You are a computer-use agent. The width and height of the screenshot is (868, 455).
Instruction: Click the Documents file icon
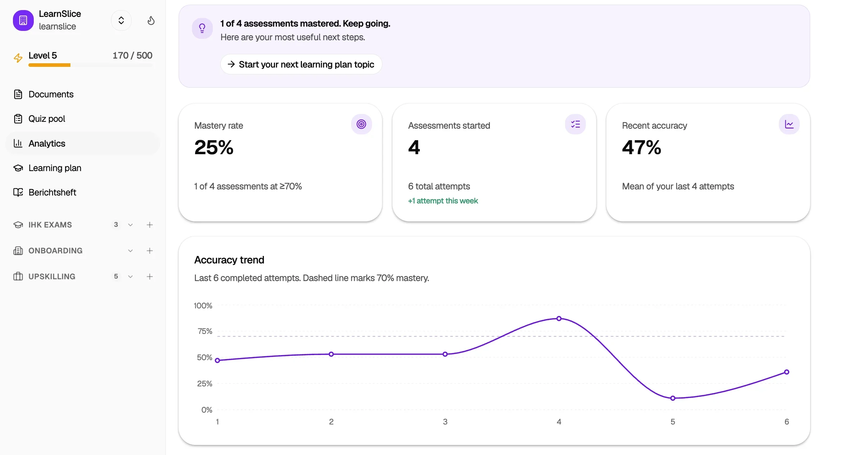(18, 94)
